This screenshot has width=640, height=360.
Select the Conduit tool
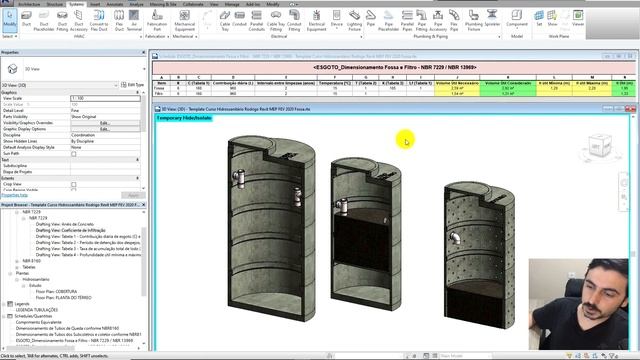pyautogui.click(x=240, y=20)
